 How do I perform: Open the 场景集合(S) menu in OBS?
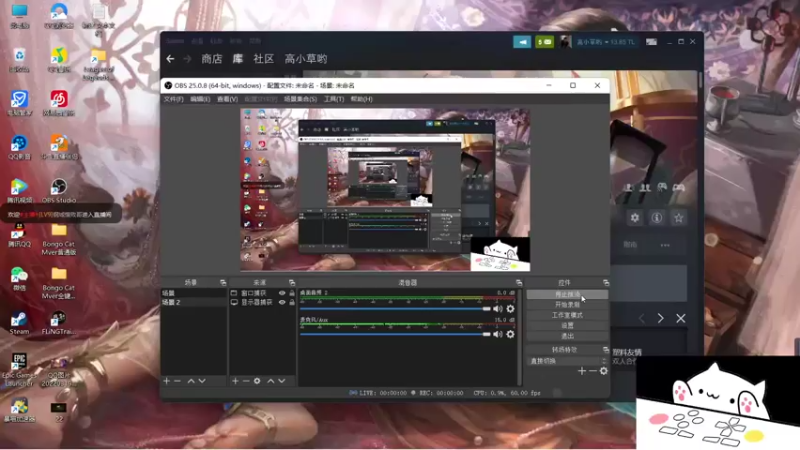click(301, 99)
